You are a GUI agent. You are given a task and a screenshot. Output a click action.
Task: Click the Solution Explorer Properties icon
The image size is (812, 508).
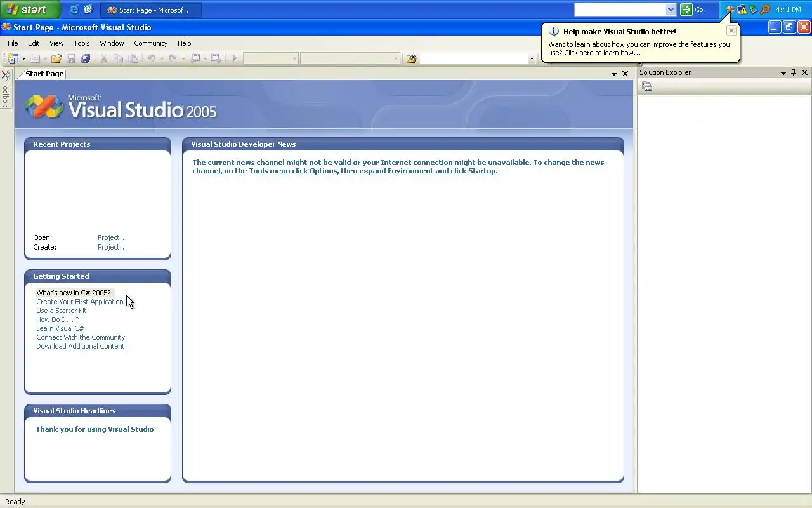click(647, 86)
